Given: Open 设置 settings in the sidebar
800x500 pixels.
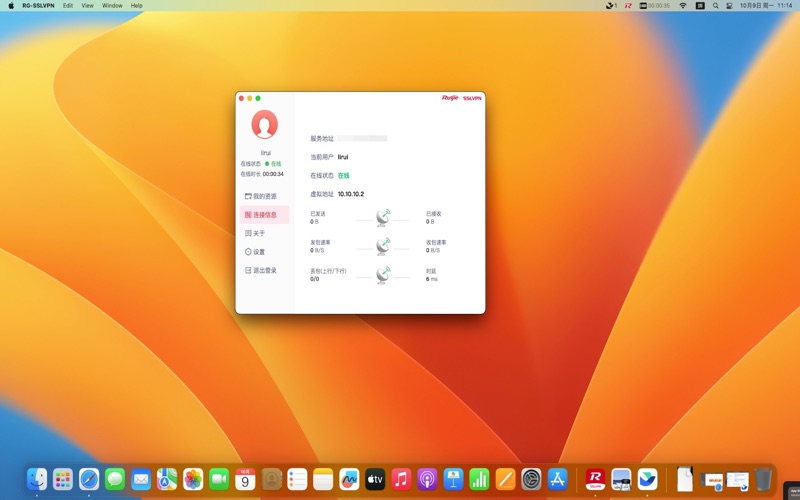Looking at the screenshot, I should click(x=258, y=252).
